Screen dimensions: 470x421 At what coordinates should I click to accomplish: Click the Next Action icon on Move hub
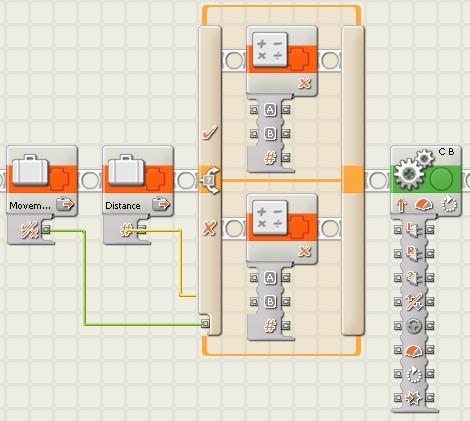414,398
